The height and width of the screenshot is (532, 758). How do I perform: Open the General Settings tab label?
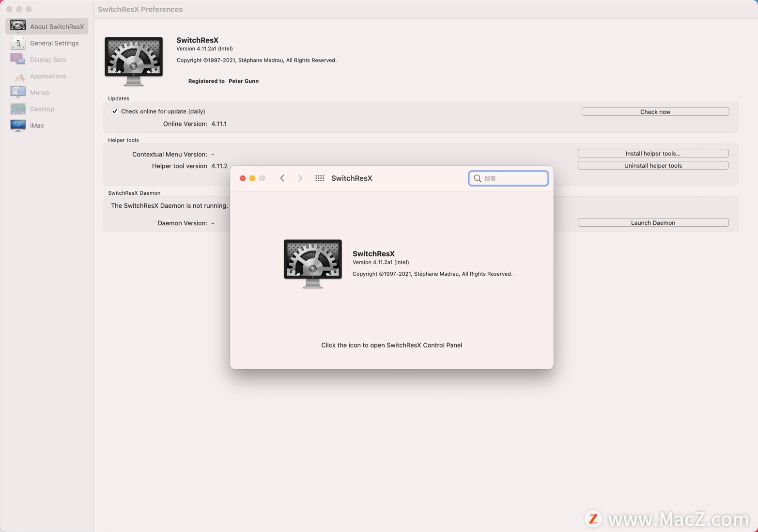coord(54,43)
